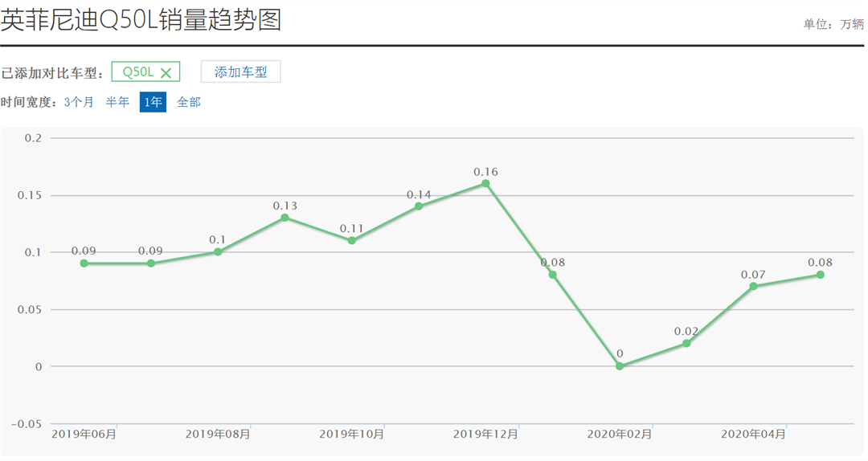Select the data point labeled 0.02
This screenshot has width=868, height=461.
[x=686, y=343]
